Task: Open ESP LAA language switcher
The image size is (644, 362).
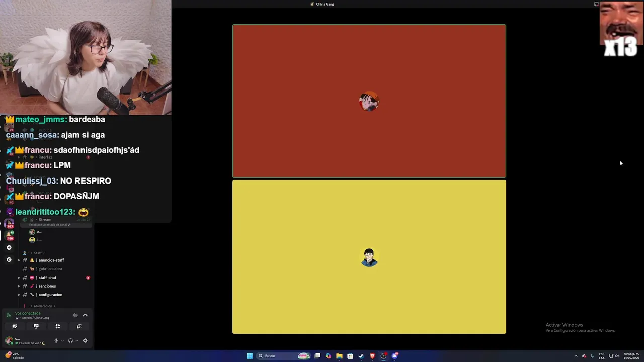Action: [x=602, y=356]
